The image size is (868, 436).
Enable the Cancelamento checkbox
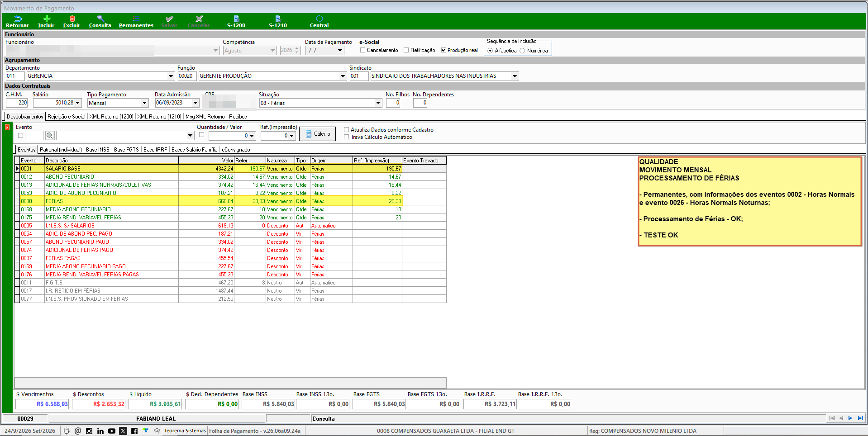[363, 50]
